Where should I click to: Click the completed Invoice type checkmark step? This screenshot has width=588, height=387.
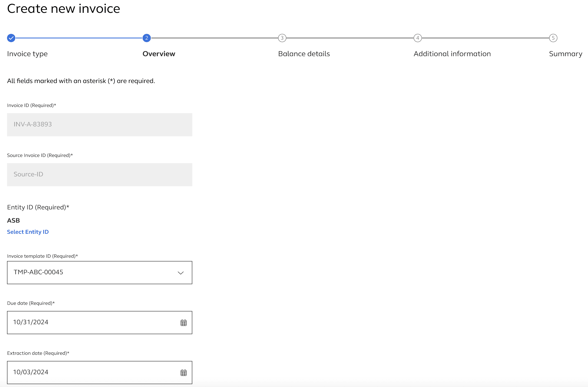11,38
